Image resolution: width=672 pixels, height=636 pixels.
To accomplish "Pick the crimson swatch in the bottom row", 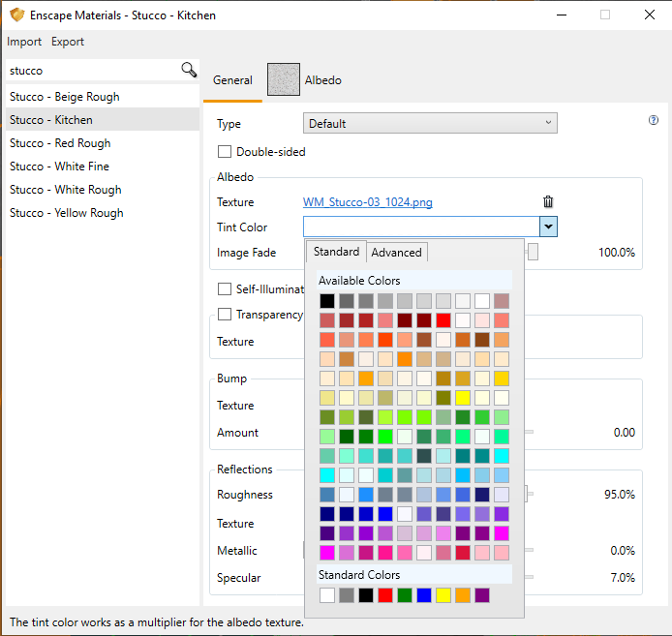I will click(x=463, y=553).
